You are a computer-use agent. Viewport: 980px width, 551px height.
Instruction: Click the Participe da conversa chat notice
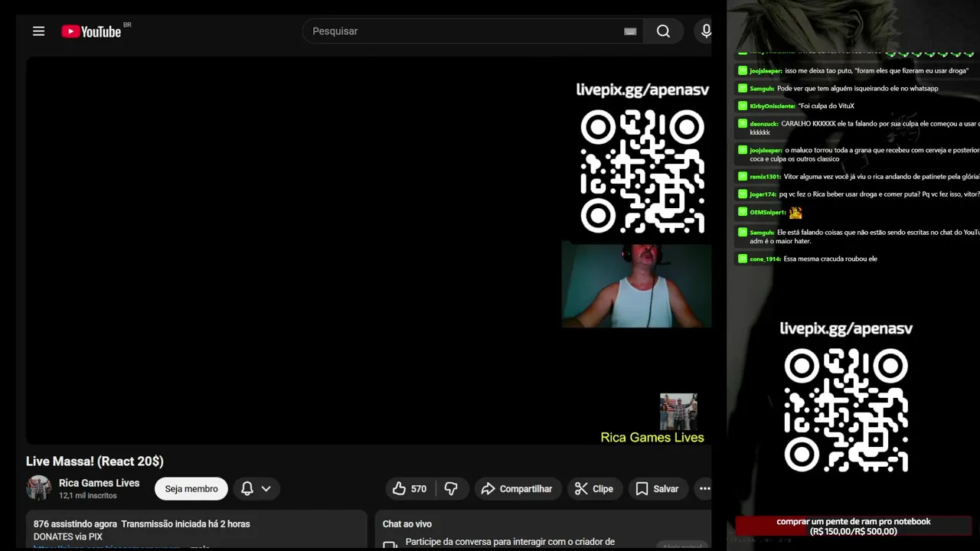click(x=510, y=542)
